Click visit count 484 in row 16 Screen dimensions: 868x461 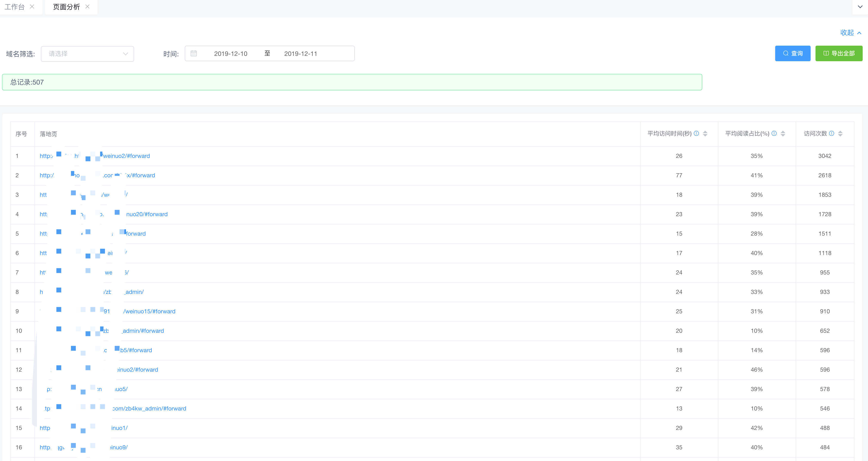(825, 448)
